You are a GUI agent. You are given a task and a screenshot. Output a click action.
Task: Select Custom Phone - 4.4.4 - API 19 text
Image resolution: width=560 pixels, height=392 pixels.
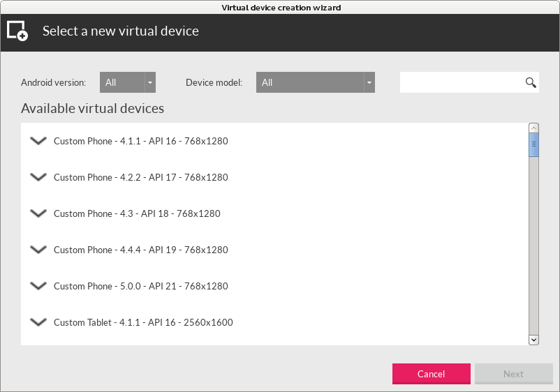pos(141,250)
